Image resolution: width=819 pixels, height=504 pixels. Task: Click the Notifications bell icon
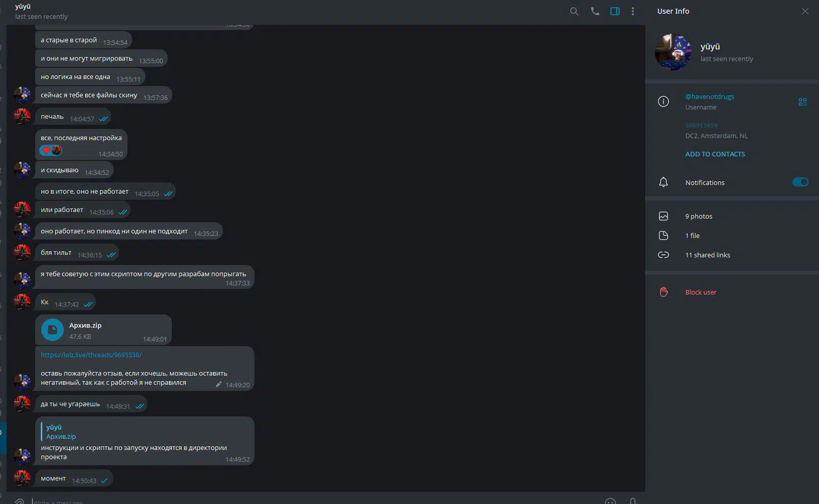click(x=663, y=182)
